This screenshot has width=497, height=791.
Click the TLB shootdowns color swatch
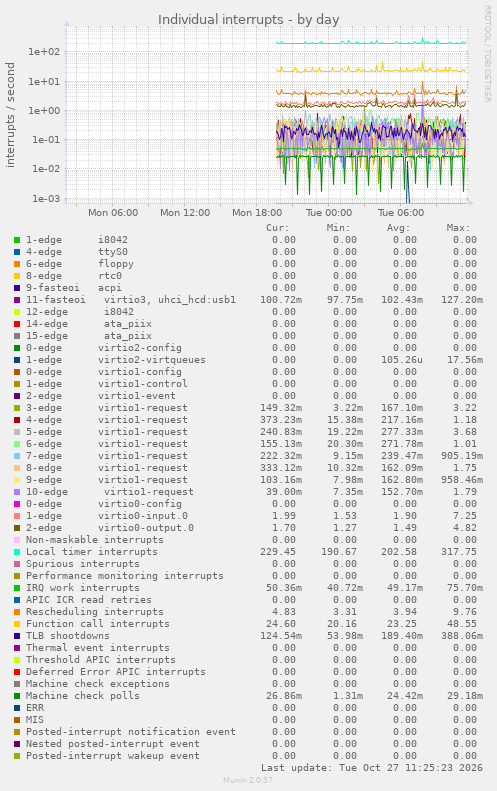coord(17,636)
